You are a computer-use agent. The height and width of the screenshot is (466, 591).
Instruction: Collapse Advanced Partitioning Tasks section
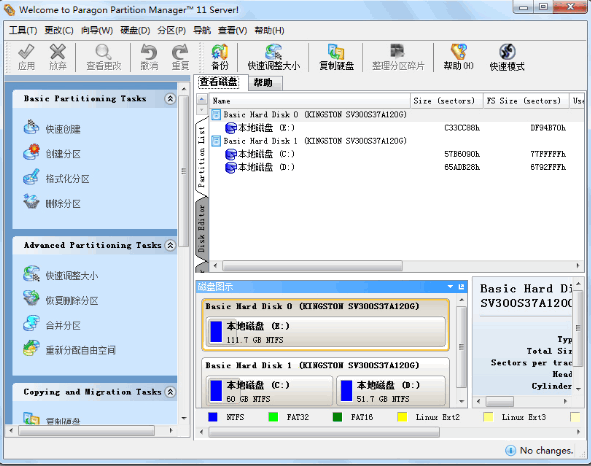(x=170, y=245)
